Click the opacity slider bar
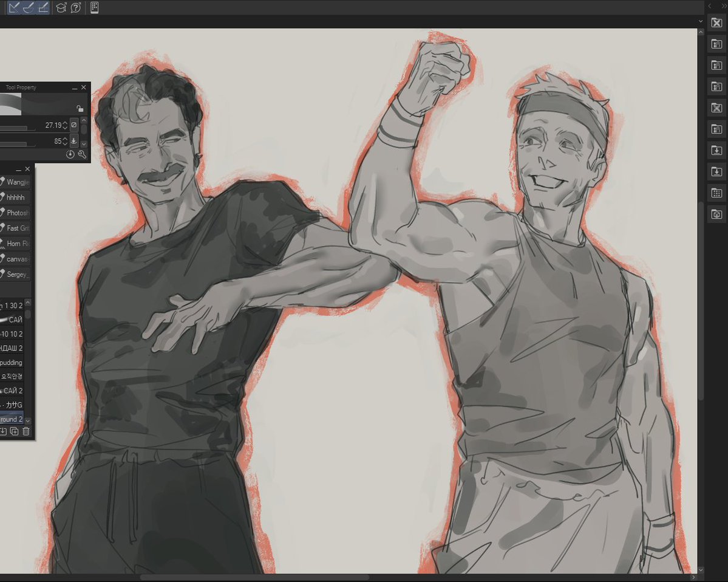Viewport: 728px width, 582px height. click(x=17, y=144)
